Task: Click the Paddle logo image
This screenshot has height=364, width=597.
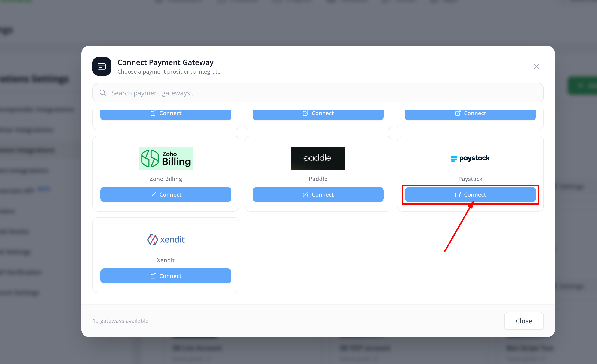Action: pos(318,158)
